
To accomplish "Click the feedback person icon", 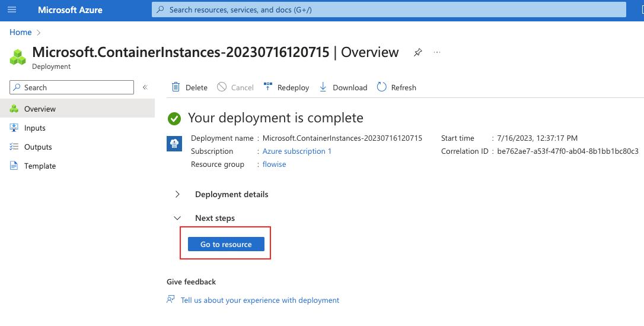I will coord(171,300).
